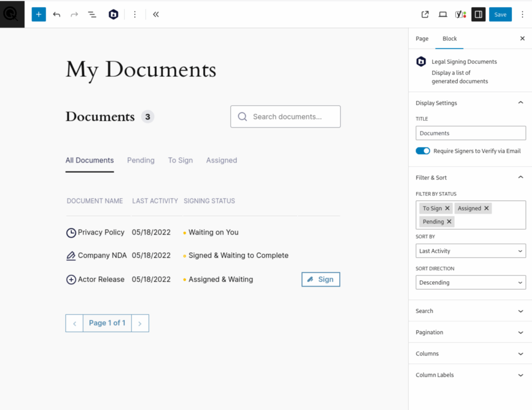Screen dimensions: 532x410
Task: Select the Pending documents tab
Action: (141, 160)
